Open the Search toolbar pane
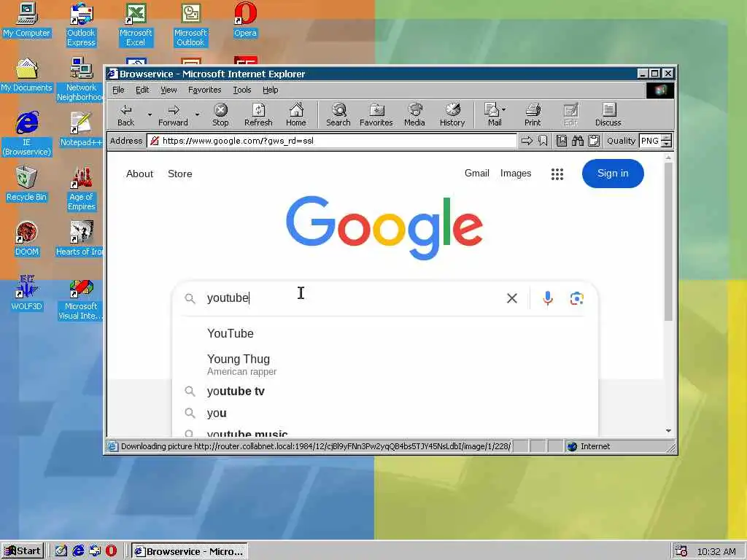 coord(338,114)
